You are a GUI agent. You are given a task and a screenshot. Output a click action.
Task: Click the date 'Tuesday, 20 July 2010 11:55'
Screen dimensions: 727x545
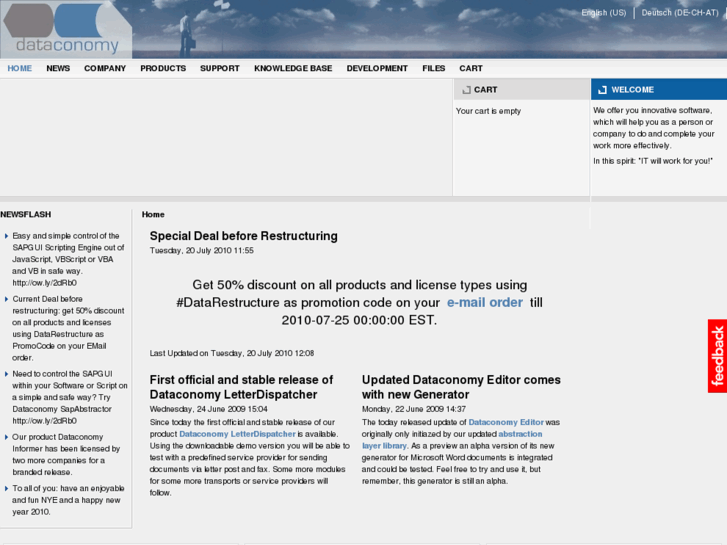(201, 250)
